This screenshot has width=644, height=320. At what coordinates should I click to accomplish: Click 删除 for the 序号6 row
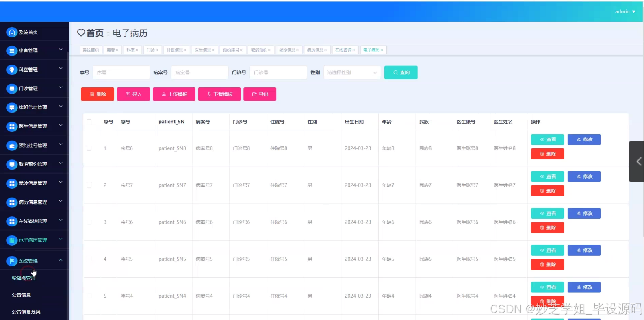pyautogui.click(x=547, y=228)
